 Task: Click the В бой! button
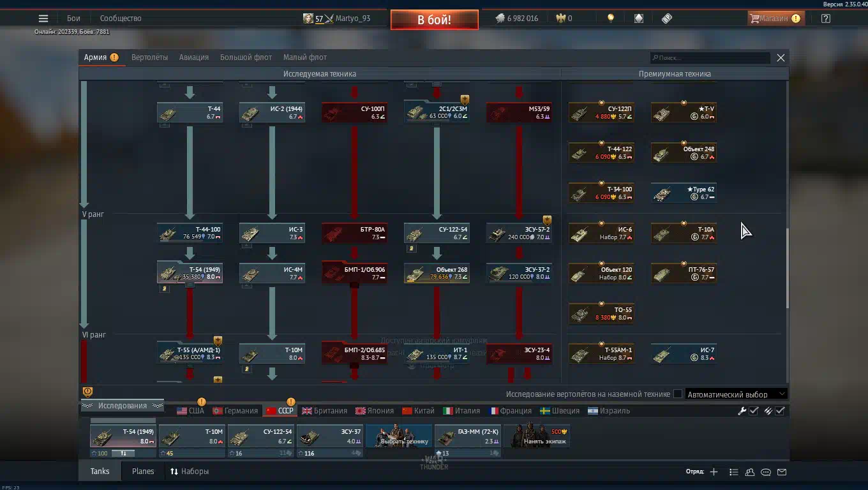click(435, 20)
